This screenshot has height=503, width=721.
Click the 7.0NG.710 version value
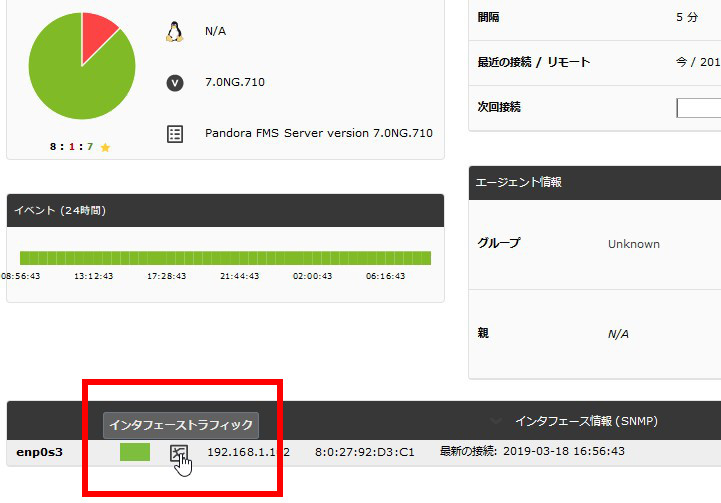(235, 82)
